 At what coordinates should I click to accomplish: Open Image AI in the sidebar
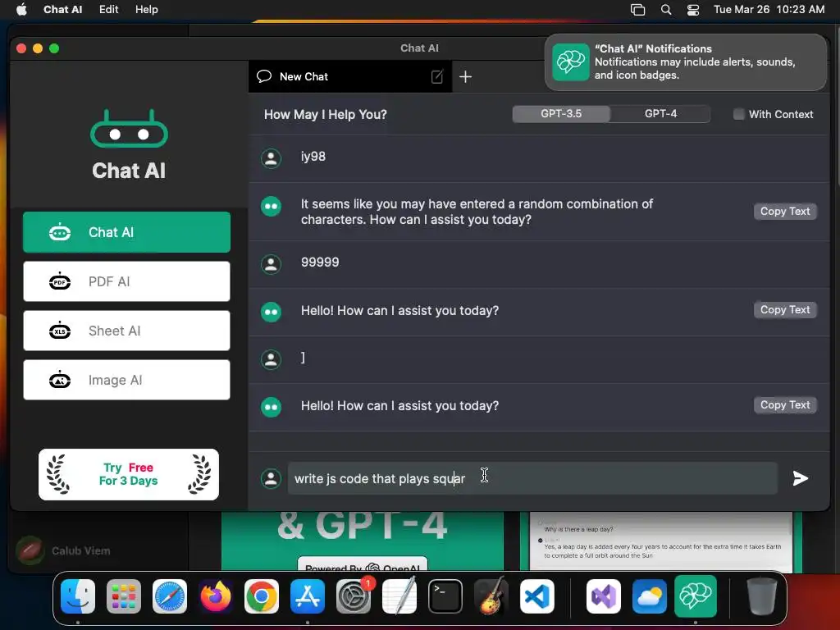click(126, 380)
